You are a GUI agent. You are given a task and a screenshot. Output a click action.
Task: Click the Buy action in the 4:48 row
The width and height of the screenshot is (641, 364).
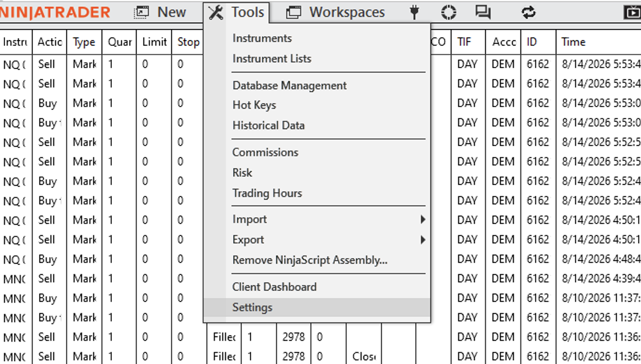tap(49, 259)
